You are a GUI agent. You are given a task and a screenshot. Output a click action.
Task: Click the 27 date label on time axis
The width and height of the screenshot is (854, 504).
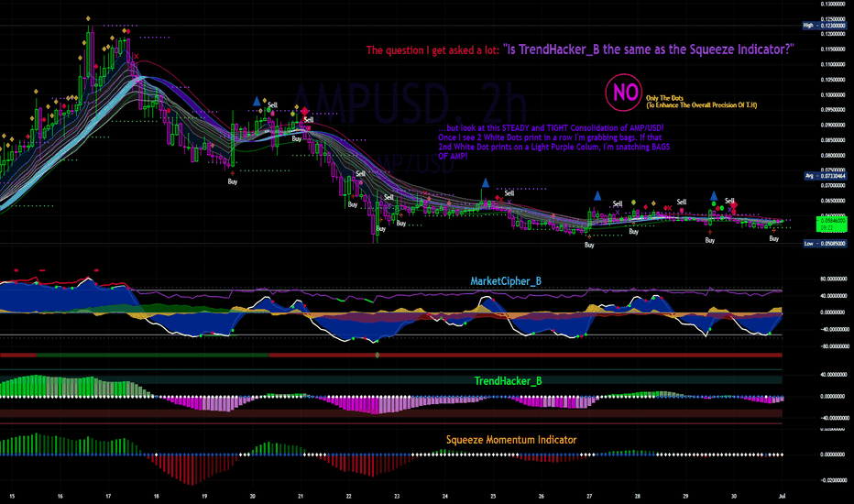589,497
